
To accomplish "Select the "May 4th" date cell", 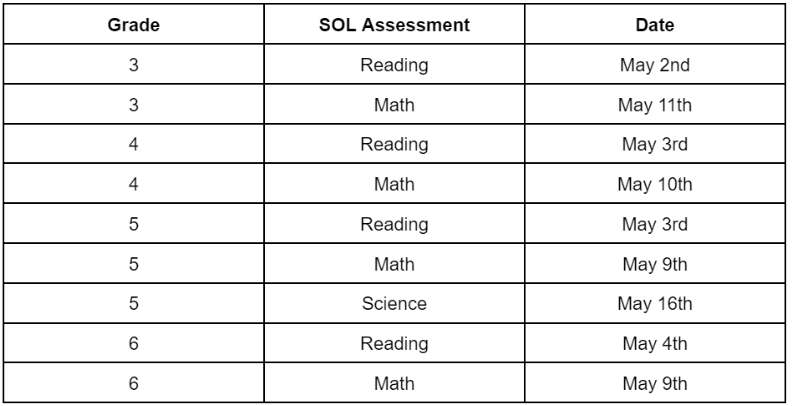I will 654,344.
